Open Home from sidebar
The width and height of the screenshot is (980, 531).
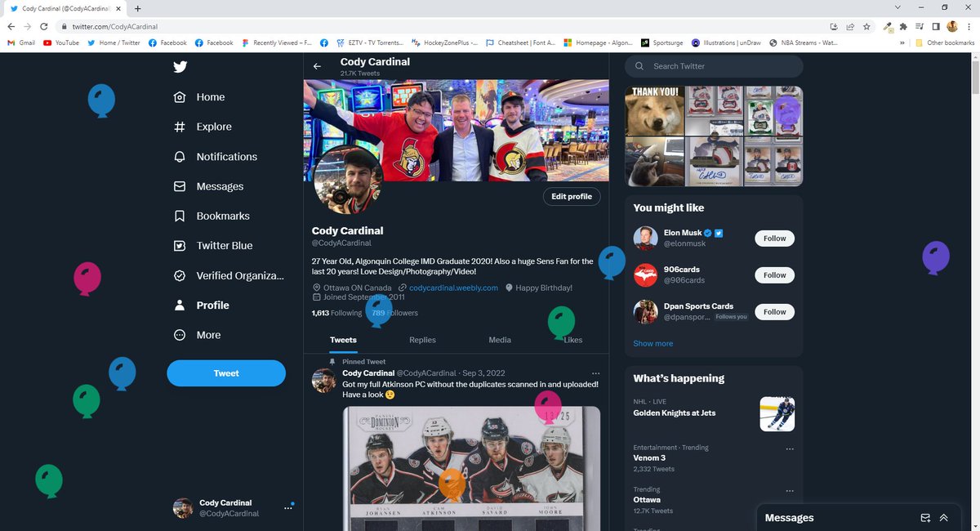[199, 97]
